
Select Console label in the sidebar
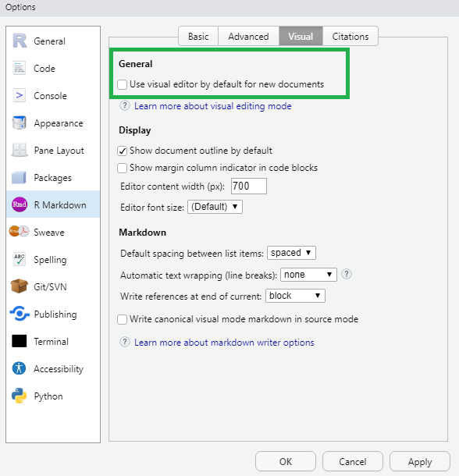coord(50,96)
